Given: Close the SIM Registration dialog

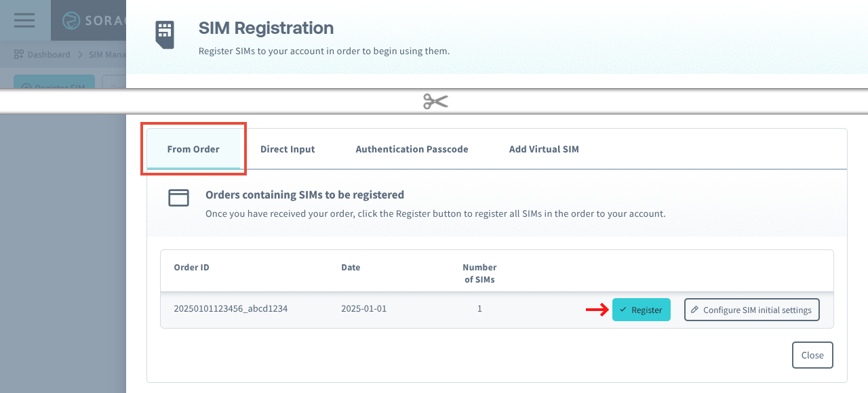Looking at the screenshot, I should click(x=812, y=354).
